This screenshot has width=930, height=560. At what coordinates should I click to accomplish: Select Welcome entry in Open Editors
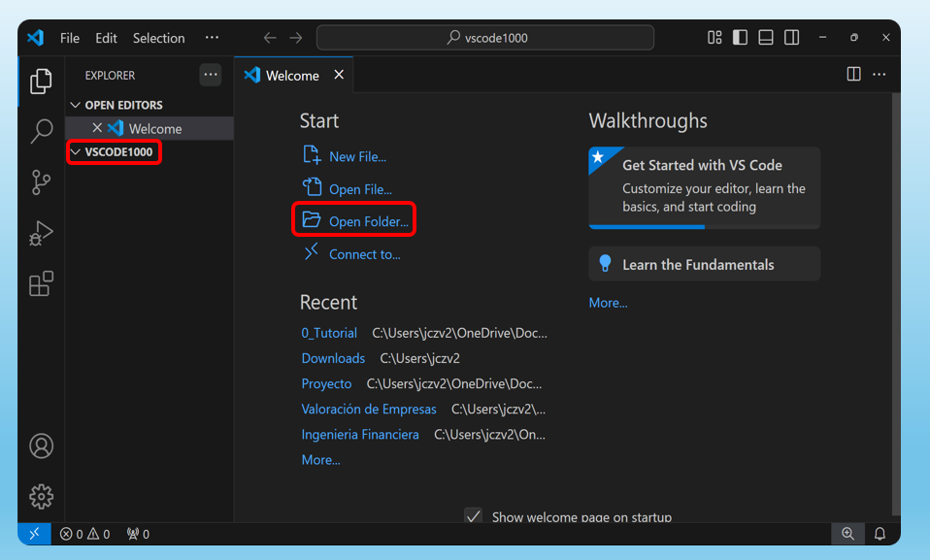pos(149,129)
